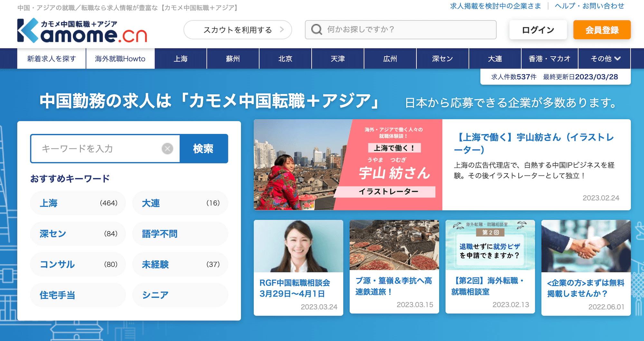The height and width of the screenshot is (341, 644).
Task: Switch to the 海外就職Howto tab
Action: click(120, 59)
